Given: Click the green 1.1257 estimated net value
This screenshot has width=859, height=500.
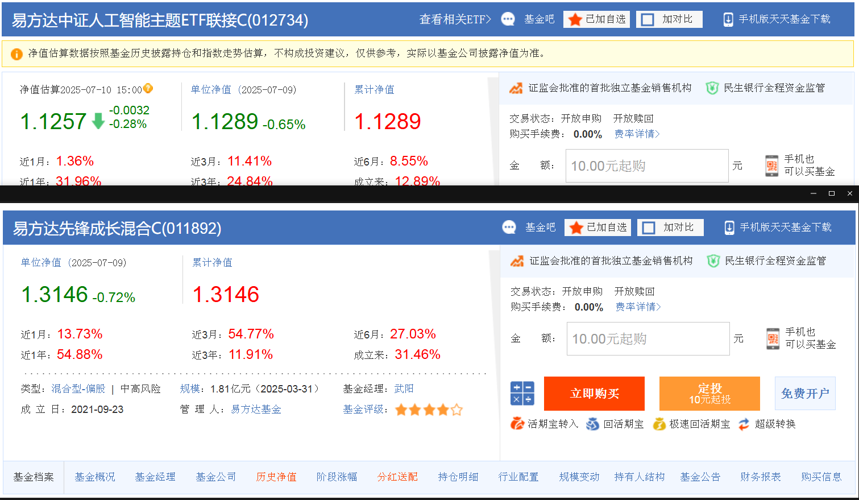Looking at the screenshot, I should pos(53,121).
